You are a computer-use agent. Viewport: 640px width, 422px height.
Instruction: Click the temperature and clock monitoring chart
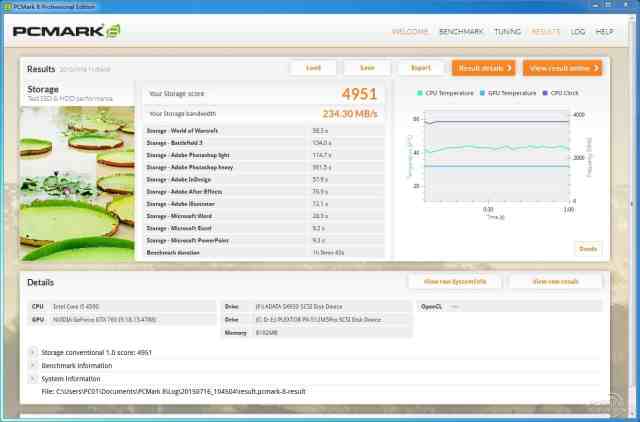pos(497,156)
